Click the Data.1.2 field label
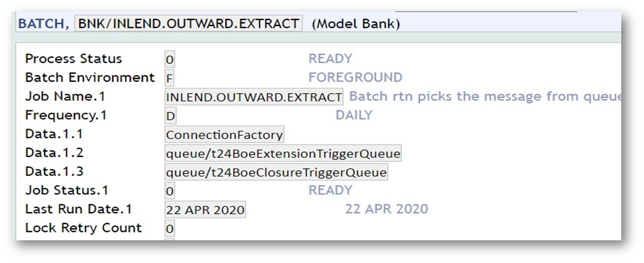This screenshot has height=263, width=644. 54,153
